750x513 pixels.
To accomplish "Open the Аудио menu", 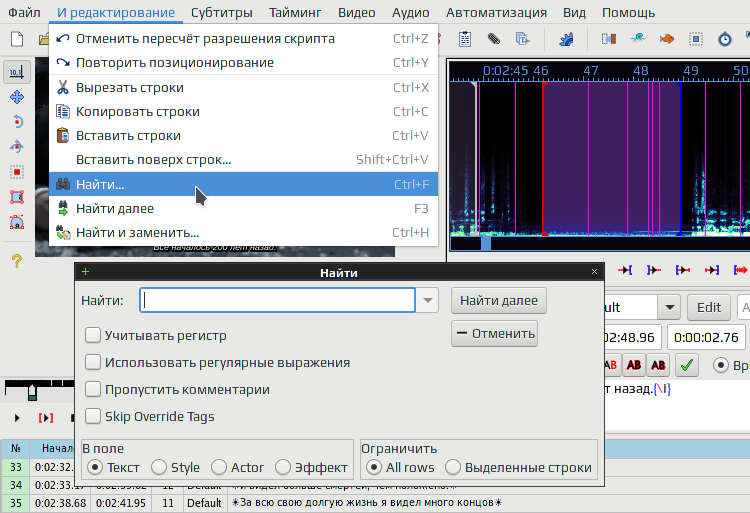I will point(410,12).
